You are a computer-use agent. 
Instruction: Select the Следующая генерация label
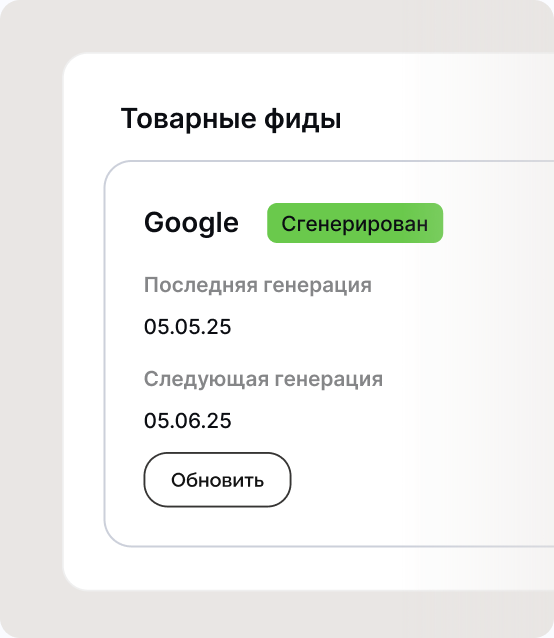263,379
